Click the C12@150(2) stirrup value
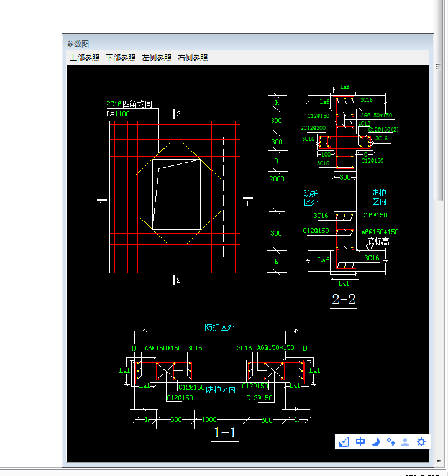Screen dimensions: 448x476 383,130
